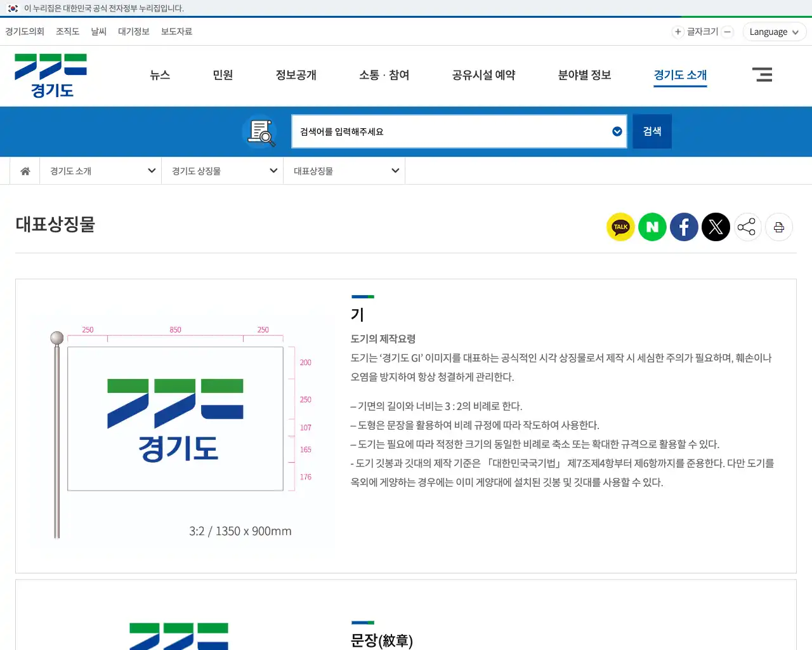Click the 도기의 제작요령 subheading
This screenshot has height=650, width=812.
(383, 338)
